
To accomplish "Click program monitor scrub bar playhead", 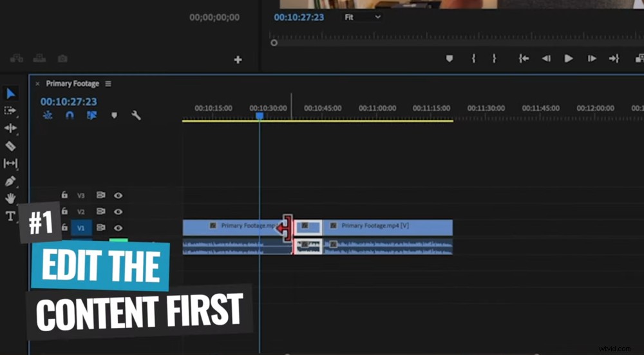I will click(x=274, y=43).
